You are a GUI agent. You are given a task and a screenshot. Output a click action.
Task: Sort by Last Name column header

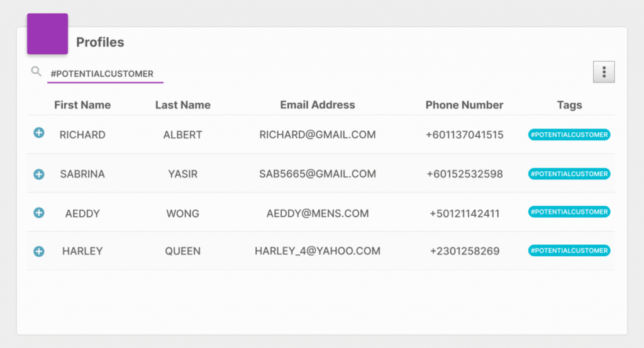click(183, 105)
